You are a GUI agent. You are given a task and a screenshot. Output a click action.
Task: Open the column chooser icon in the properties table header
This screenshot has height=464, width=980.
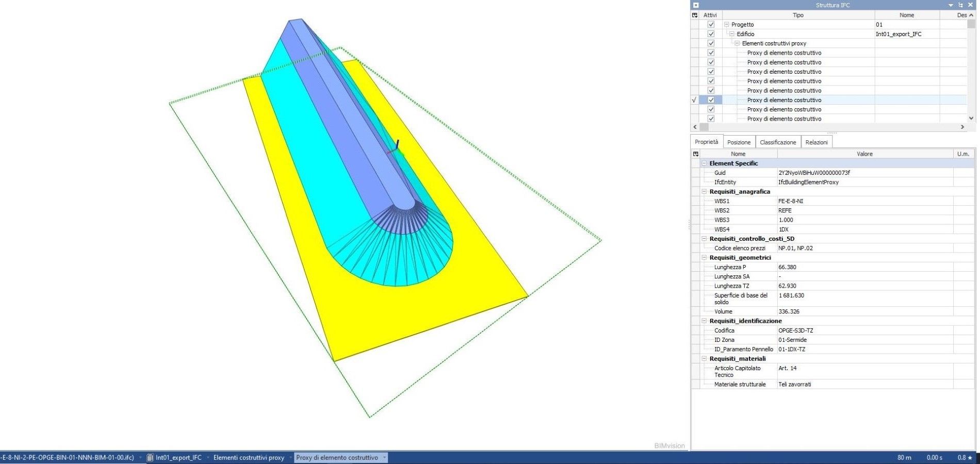(695, 154)
